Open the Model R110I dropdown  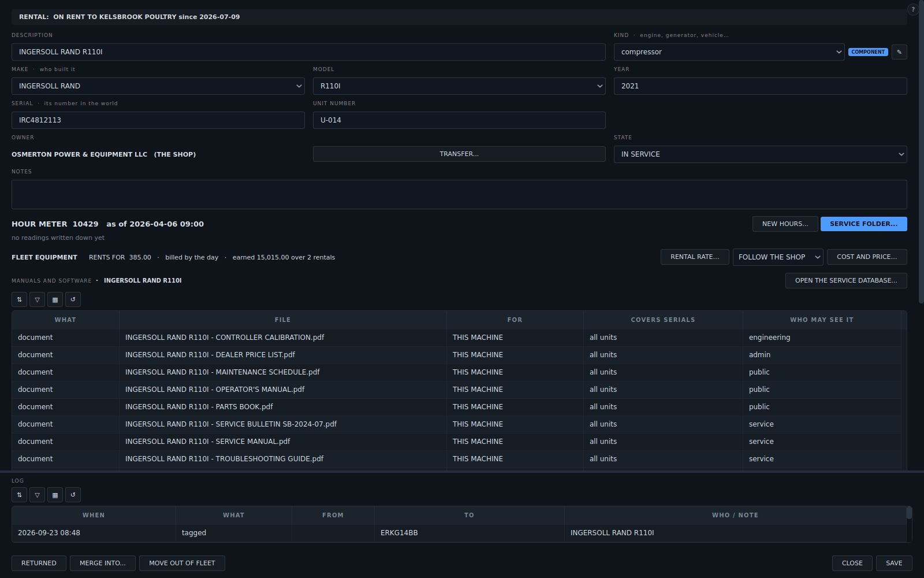459,86
